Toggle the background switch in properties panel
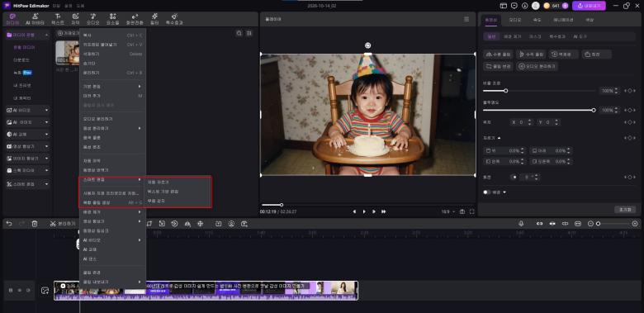Image resolution: width=644 pixels, height=313 pixels. coord(486,192)
